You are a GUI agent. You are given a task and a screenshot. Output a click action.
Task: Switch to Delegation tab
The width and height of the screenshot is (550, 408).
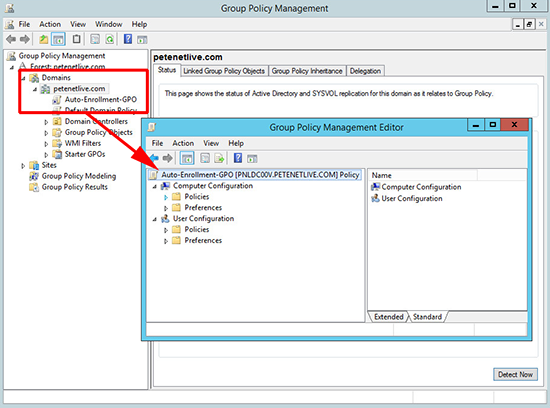[x=365, y=71]
